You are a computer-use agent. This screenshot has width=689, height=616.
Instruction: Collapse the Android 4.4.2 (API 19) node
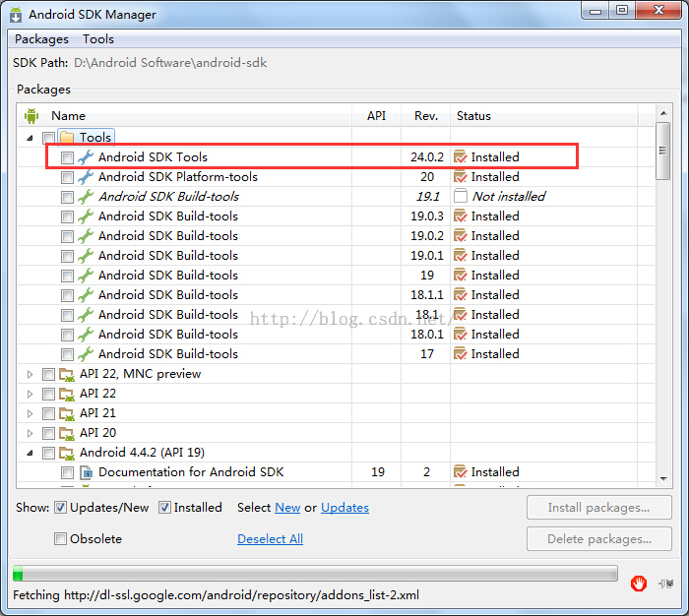30,453
